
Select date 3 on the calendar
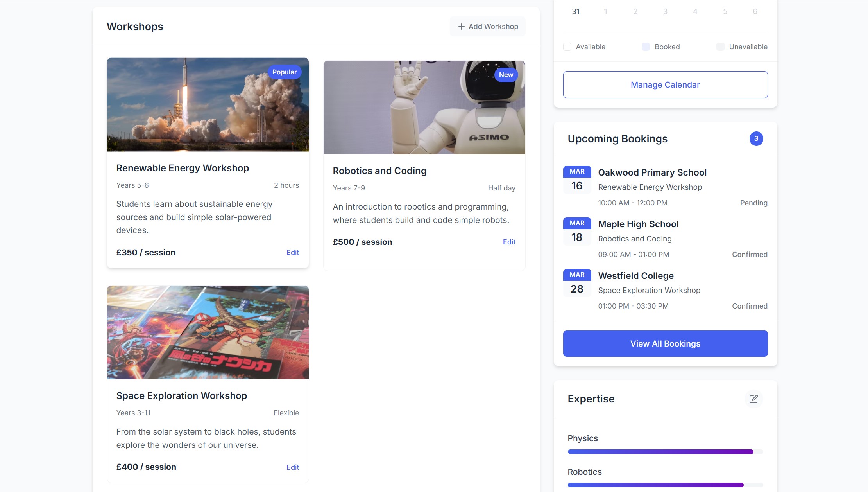665,11
